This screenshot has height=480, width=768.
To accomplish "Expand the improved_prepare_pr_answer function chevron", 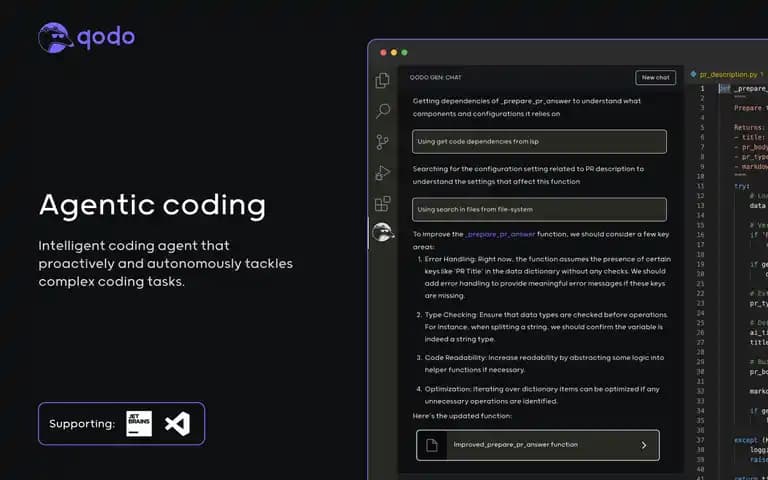I will coord(644,445).
